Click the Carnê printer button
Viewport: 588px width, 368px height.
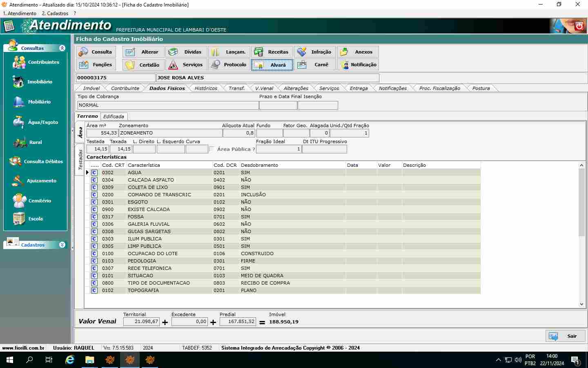[x=315, y=65]
